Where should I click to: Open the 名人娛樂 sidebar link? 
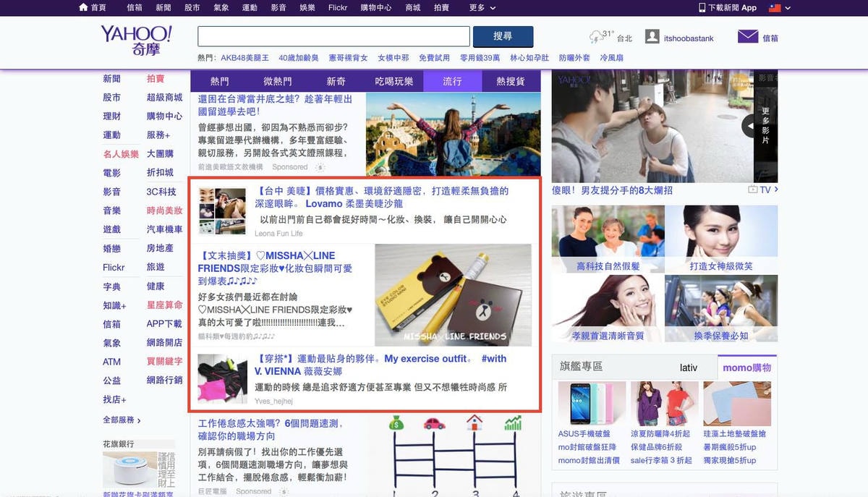121,154
